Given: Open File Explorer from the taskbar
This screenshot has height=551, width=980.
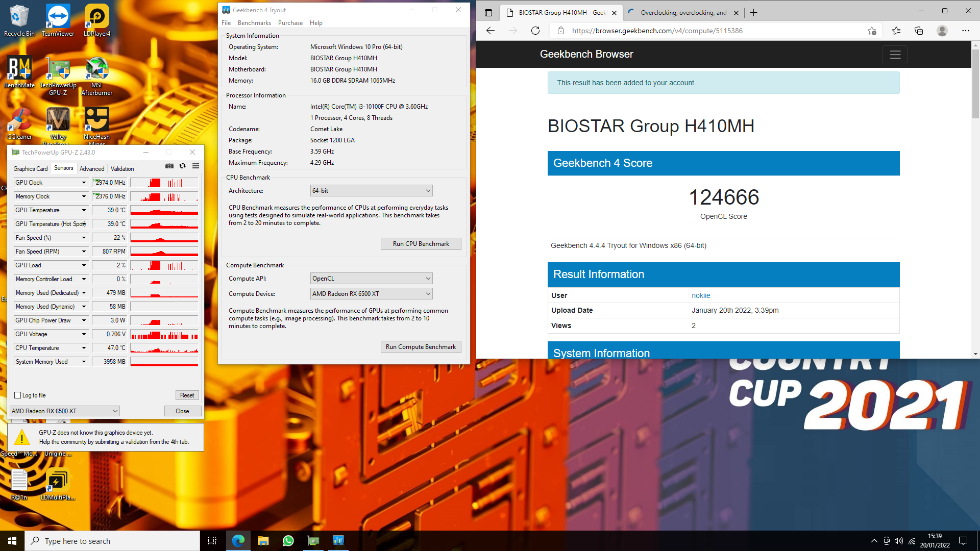Looking at the screenshot, I should point(263,541).
